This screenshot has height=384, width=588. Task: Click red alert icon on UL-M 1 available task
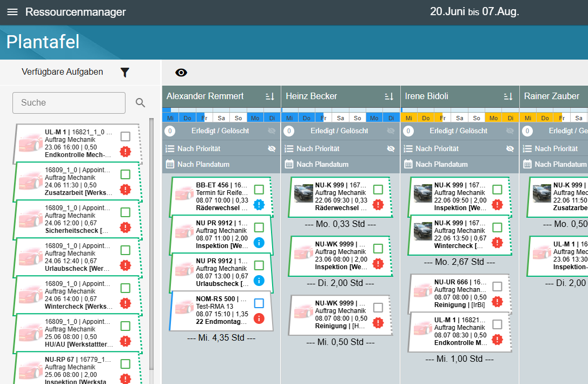125,152
